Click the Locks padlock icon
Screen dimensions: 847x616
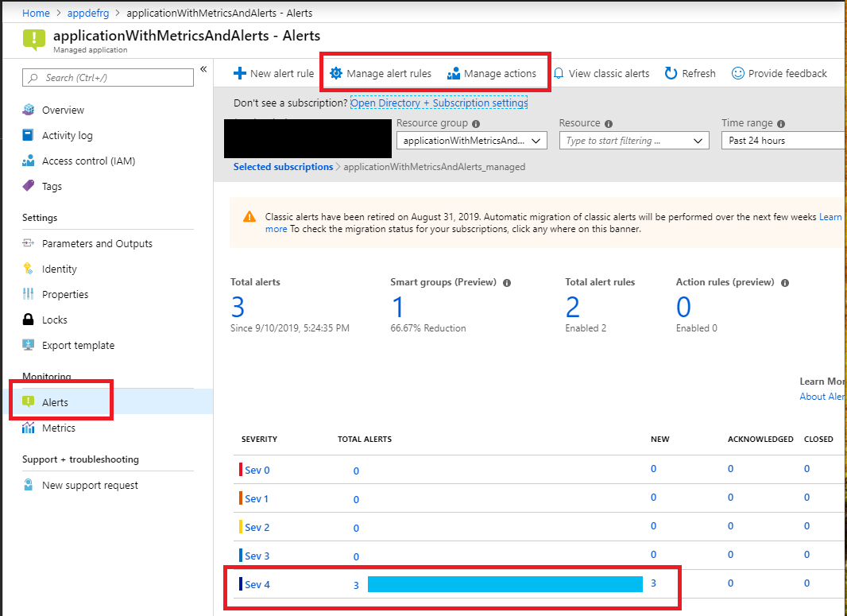click(28, 320)
